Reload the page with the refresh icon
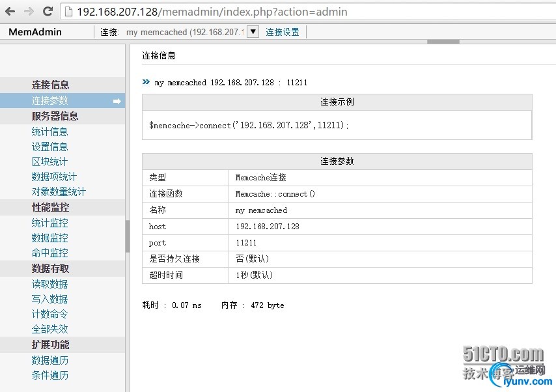Image resolution: width=556 pixels, height=392 pixels. (48, 11)
